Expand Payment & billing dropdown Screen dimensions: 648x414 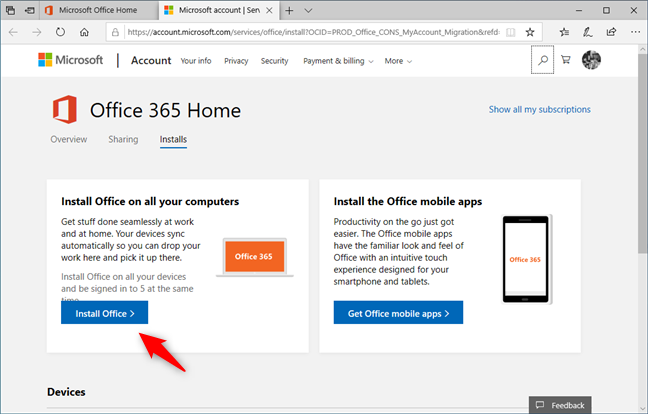coord(338,61)
